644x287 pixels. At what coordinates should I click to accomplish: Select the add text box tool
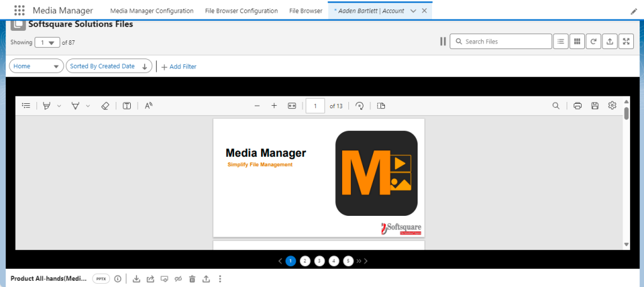click(127, 106)
